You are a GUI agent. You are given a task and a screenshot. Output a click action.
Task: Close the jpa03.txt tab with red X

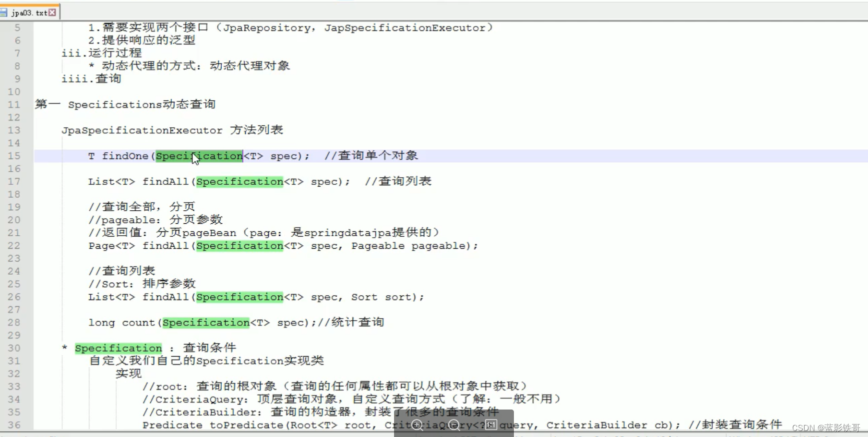52,12
